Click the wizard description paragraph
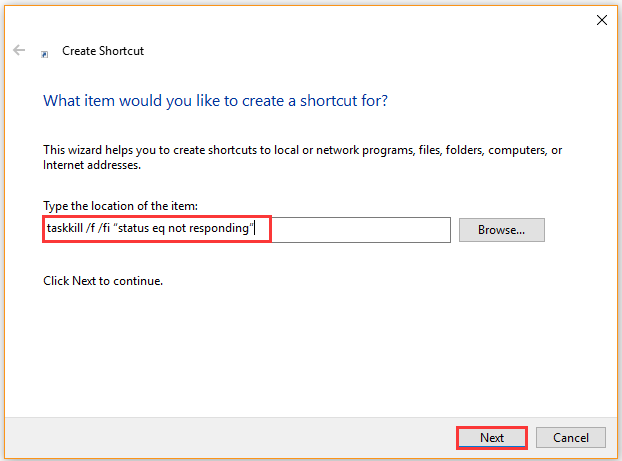Image resolution: width=622 pixels, height=461 pixels. (302, 158)
